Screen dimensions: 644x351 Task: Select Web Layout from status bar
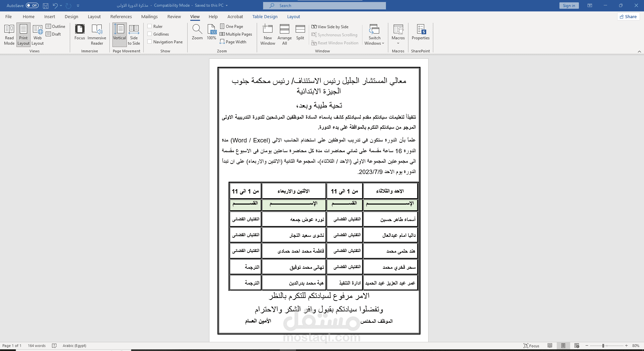(577, 346)
